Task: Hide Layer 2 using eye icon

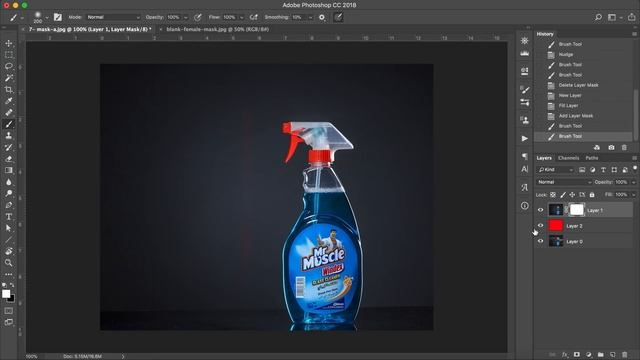Action: coord(540,225)
